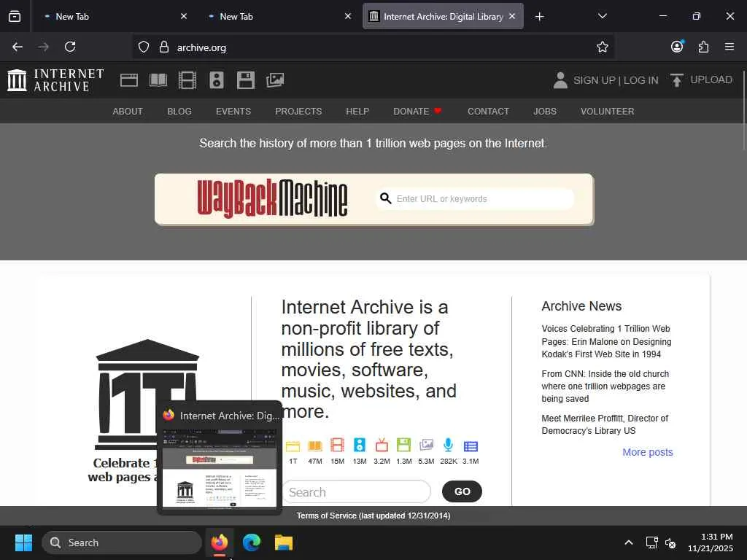Open the Firefox View icon
The image size is (747, 560).
click(x=15, y=16)
